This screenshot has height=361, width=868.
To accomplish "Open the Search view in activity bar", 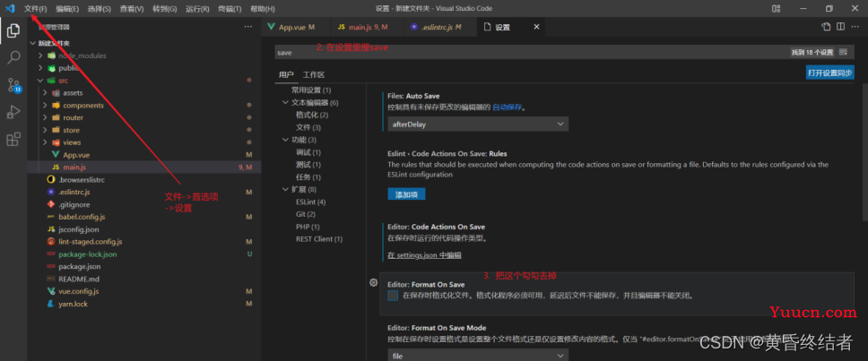I will point(13,57).
